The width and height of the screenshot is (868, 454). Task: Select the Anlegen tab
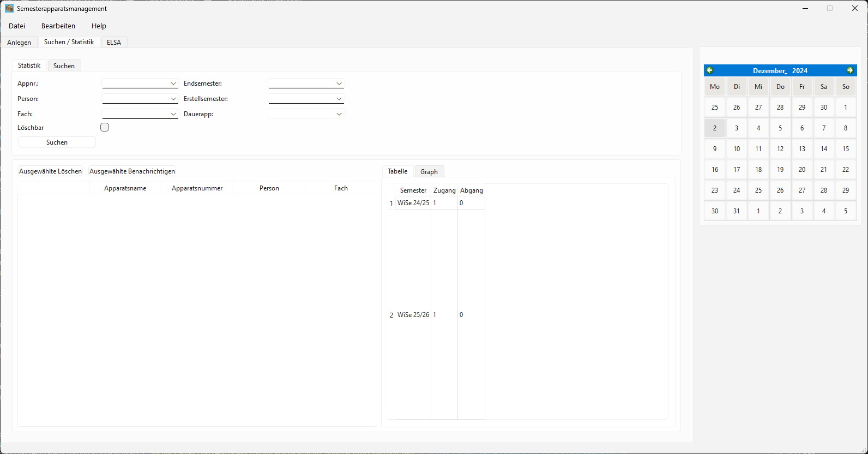[19, 43]
